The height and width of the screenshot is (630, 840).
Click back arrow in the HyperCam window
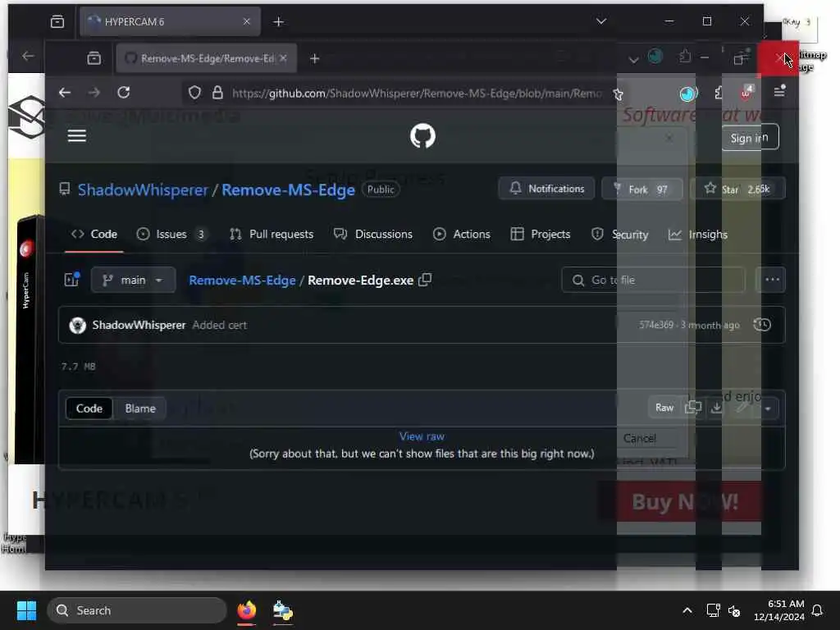click(x=28, y=56)
